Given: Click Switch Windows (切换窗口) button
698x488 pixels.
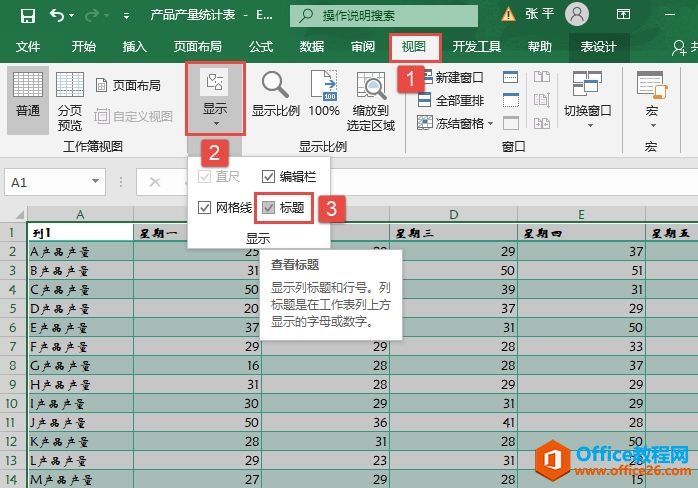Looking at the screenshot, I should coord(587,100).
